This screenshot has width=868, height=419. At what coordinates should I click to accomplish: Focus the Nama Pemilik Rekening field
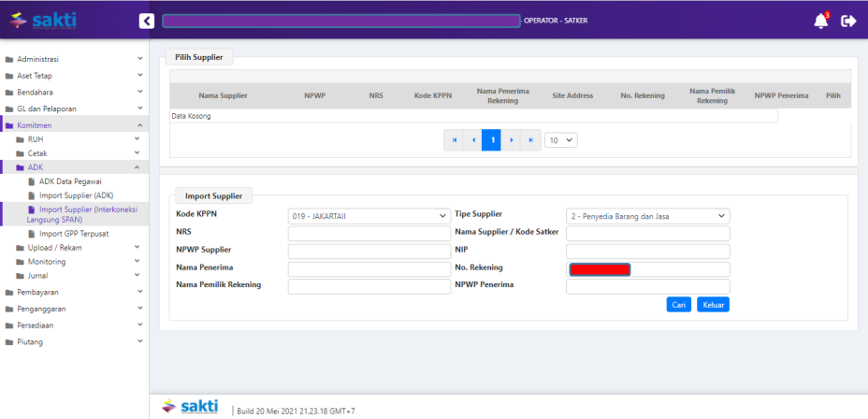click(369, 286)
